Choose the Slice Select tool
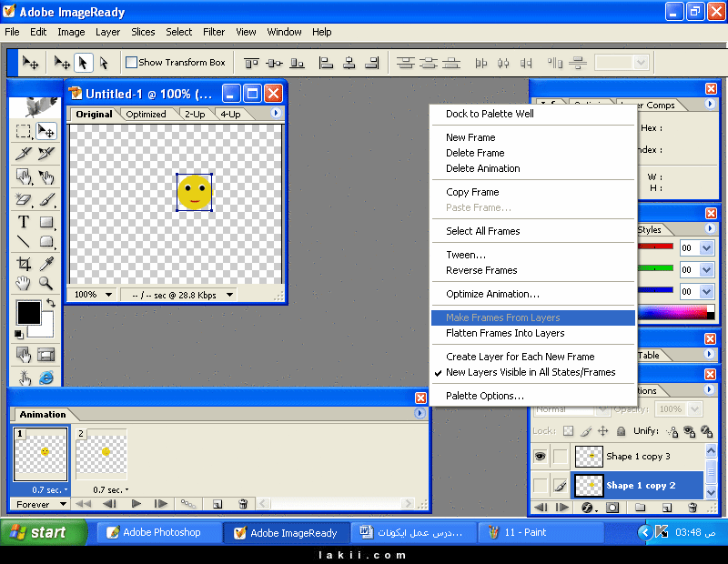This screenshot has height=564, width=728. click(x=46, y=153)
